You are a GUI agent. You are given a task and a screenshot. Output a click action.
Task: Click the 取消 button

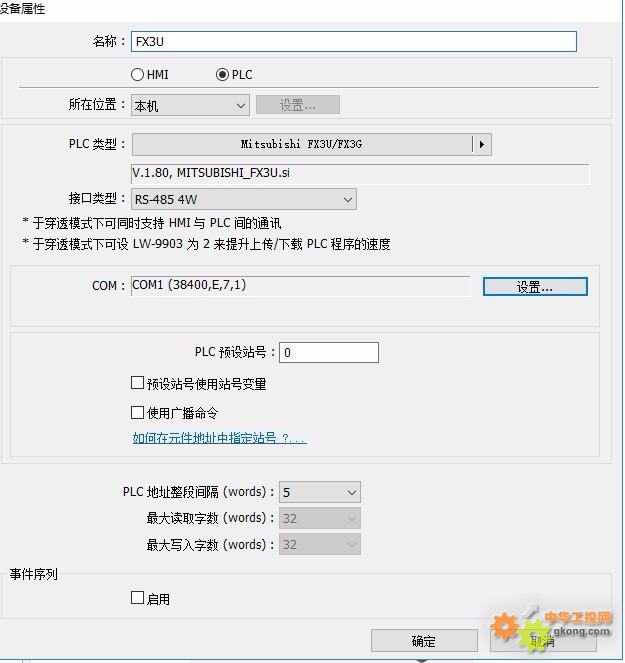pos(543,641)
